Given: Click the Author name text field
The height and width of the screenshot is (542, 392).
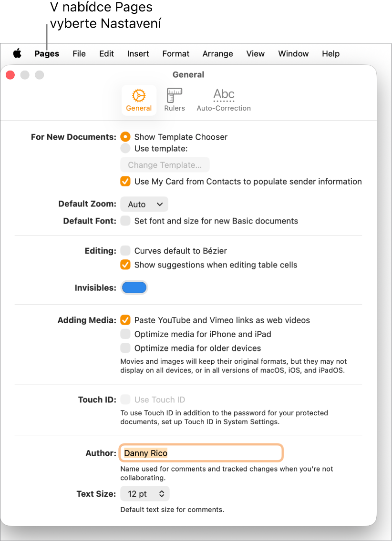Looking at the screenshot, I should pyautogui.click(x=201, y=453).
